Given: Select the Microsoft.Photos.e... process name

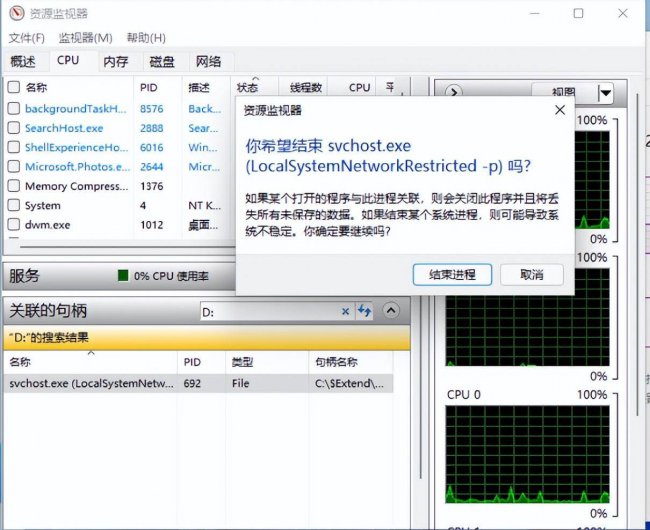Looking at the screenshot, I should tap(78, 167).
